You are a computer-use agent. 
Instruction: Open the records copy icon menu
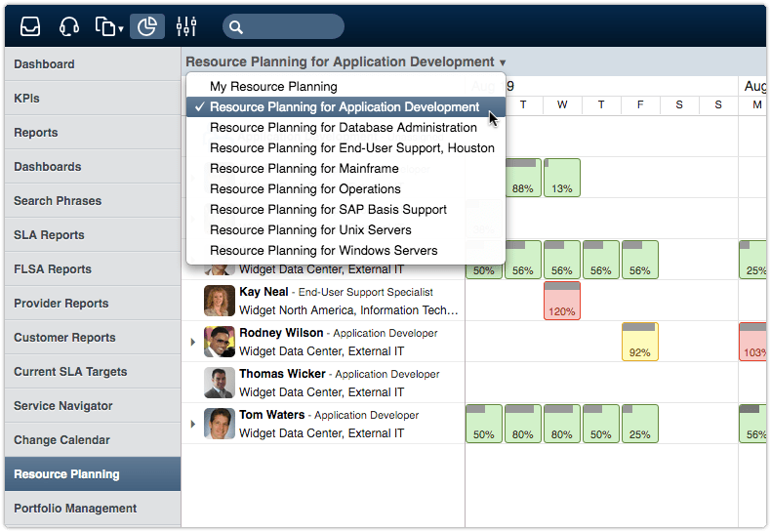(108, 26)
